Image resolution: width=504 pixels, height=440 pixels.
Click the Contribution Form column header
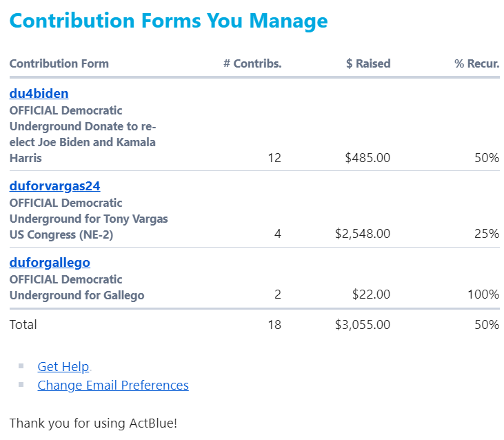point(59,63)
